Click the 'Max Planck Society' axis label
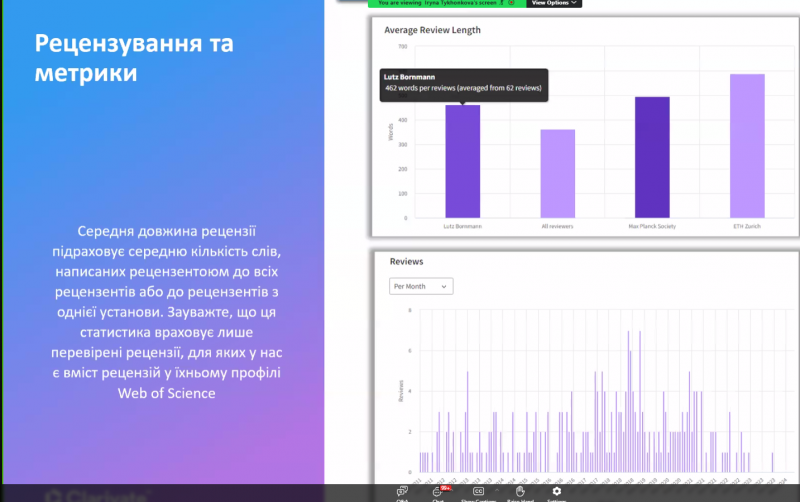This screenshot has width=800, height=502. pos(652,226)
